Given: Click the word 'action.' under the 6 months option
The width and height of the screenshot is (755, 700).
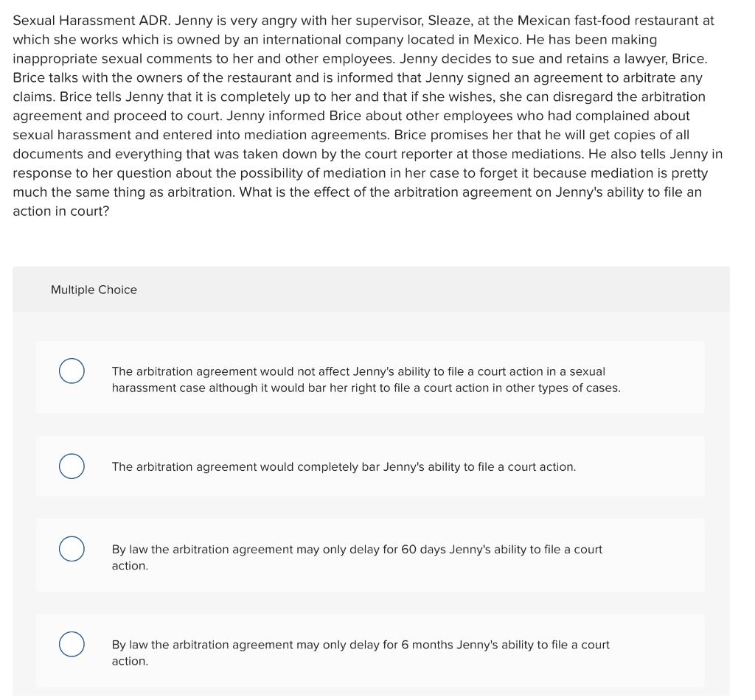Looking at the screenshot, I should pos(130,661).
